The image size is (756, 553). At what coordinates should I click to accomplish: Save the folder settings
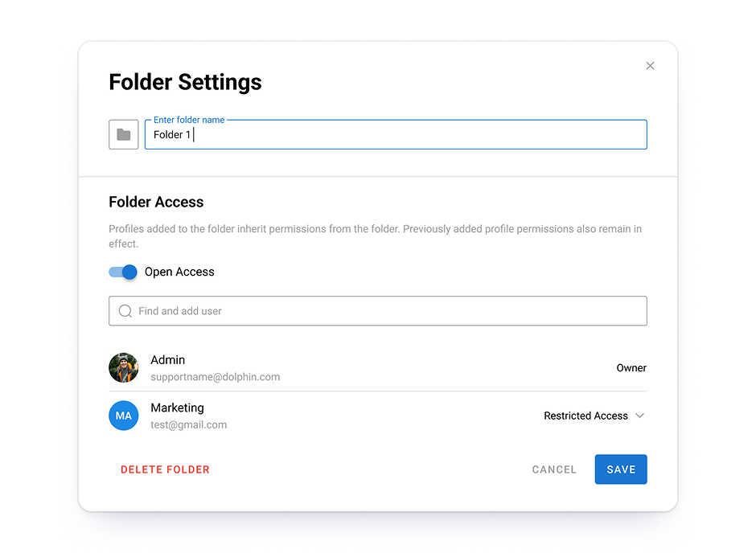pyautogui.click(x=621, y=469)
